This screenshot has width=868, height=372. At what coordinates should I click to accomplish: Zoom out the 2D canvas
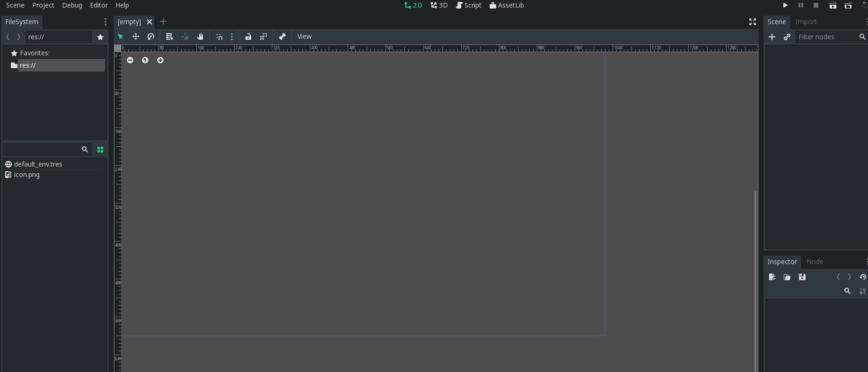click(130, 60)
